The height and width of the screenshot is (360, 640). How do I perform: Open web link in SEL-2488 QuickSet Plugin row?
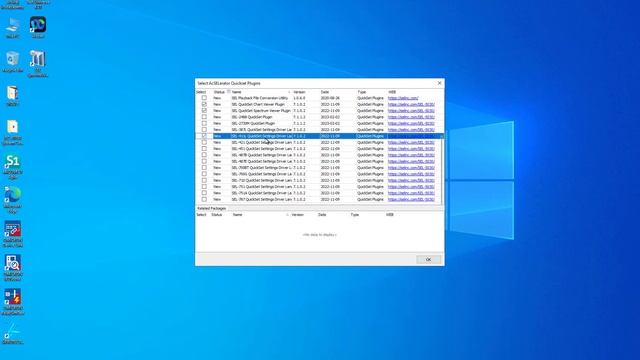tap(411, 117)
